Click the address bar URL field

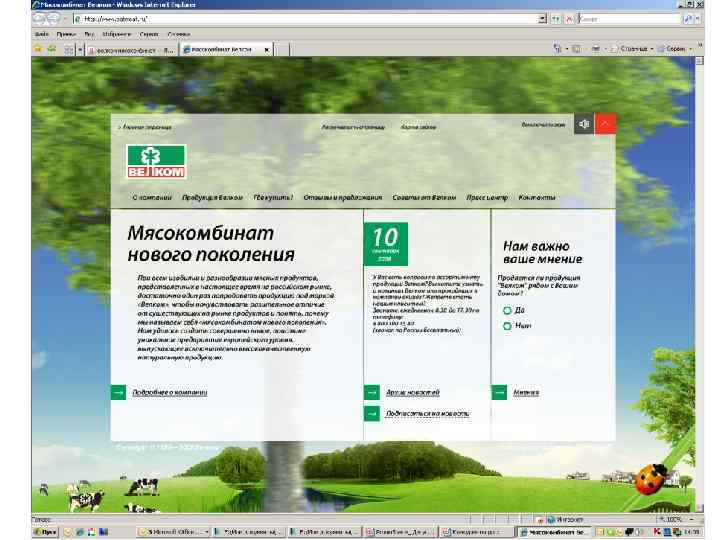[305, 19]
